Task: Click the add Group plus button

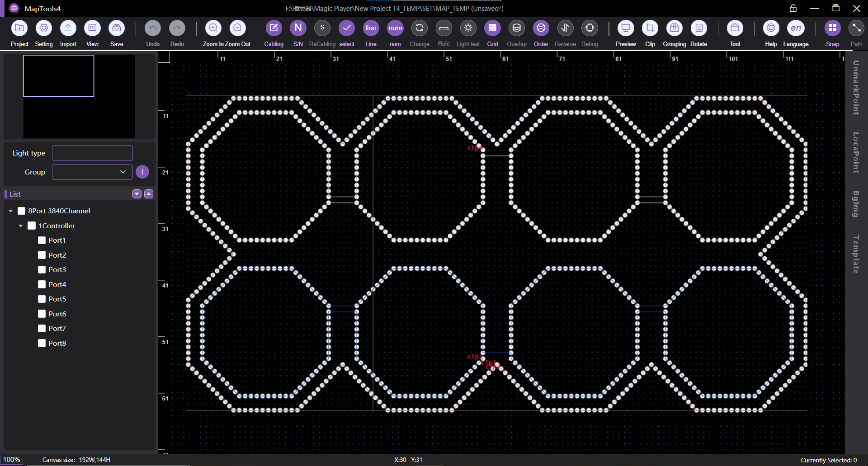Action: click(x=142, y=172)
